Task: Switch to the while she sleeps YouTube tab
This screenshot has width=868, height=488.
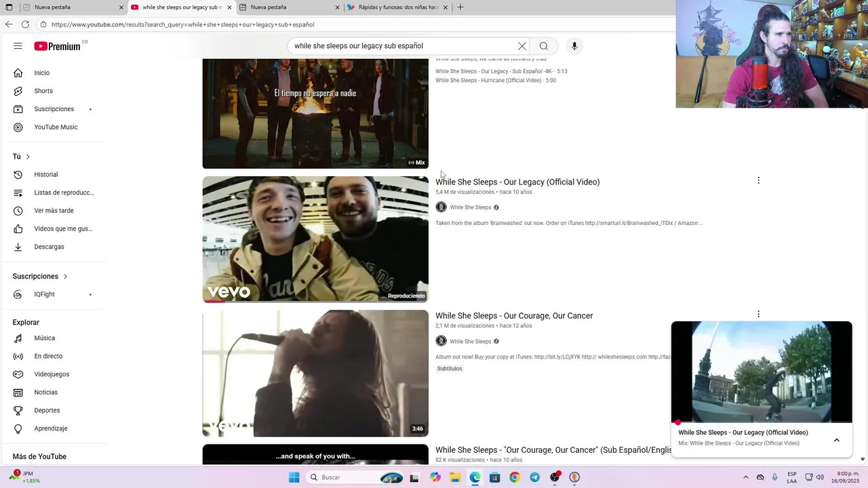Action: [180, 7]
